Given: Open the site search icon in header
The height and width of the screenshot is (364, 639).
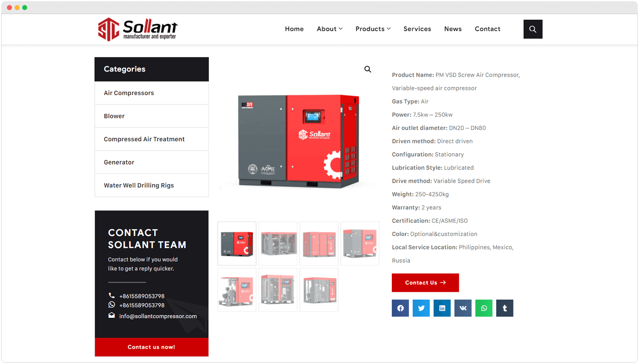Looking at the screenshot, I should (x=533, y=29).
